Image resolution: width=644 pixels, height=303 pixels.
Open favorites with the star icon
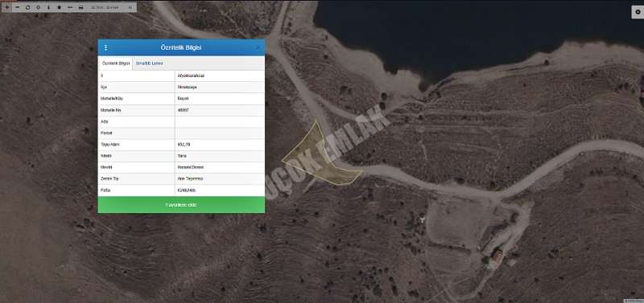coord(59,7)
